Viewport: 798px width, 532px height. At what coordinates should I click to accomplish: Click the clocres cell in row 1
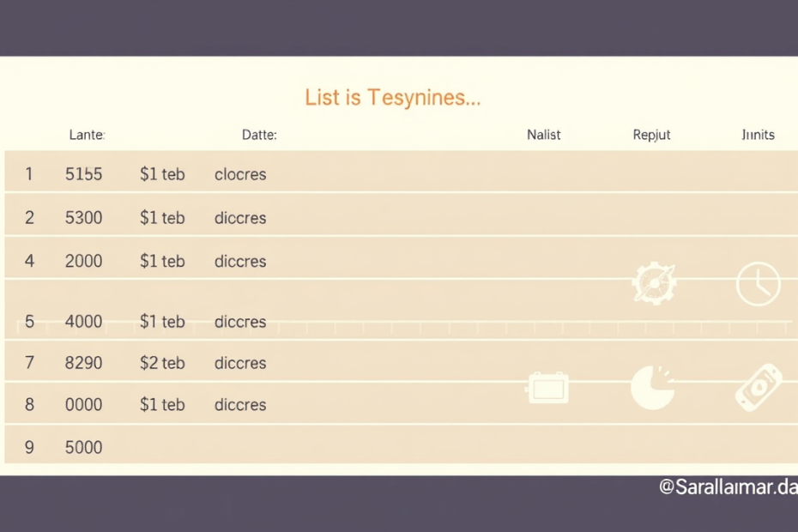coord(240,174)
